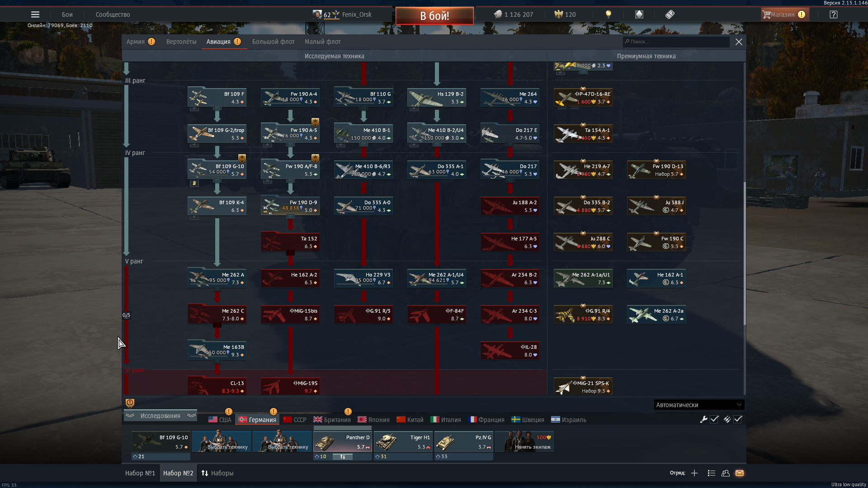Close the research tree window
The image size is (868, 488).
tap(739, 42)
